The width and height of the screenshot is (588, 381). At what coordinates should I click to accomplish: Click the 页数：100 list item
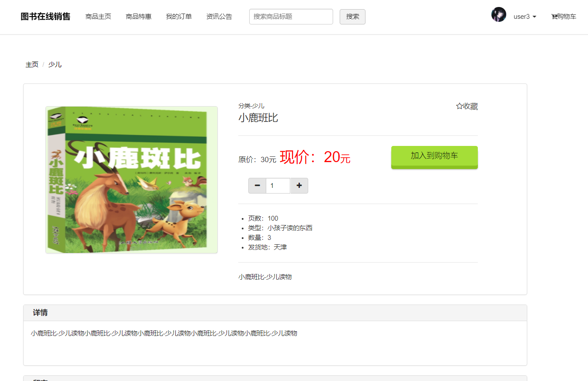coord(263,218)
